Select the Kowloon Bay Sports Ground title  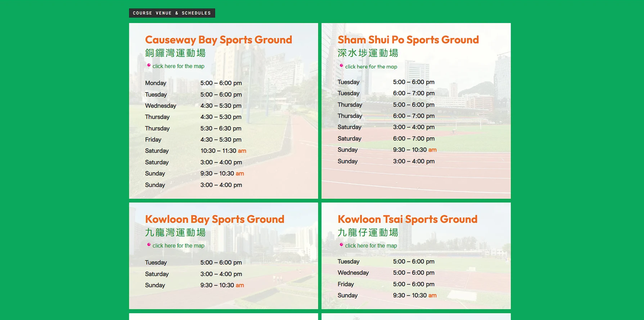coord(215,219)
